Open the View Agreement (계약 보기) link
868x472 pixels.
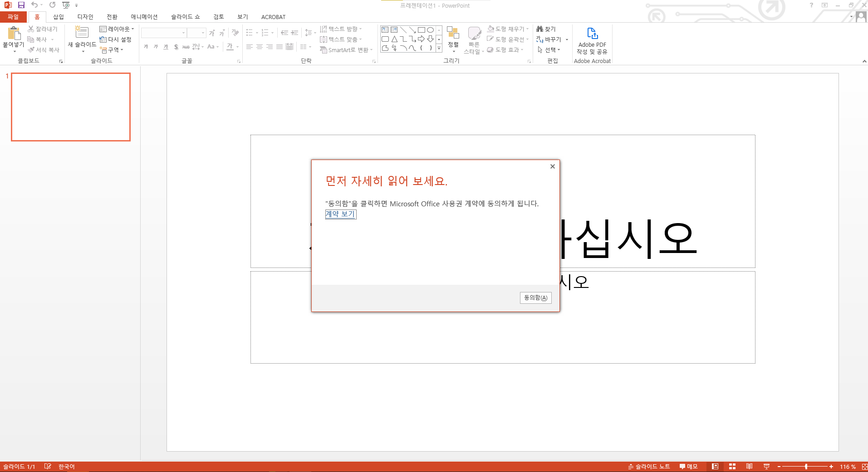[340, 214]
